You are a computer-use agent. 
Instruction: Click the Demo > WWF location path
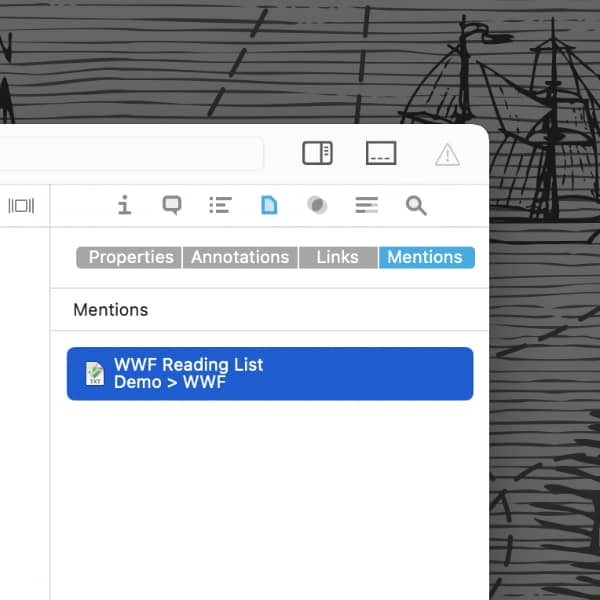pyautogui.click(x=170, y=383)
